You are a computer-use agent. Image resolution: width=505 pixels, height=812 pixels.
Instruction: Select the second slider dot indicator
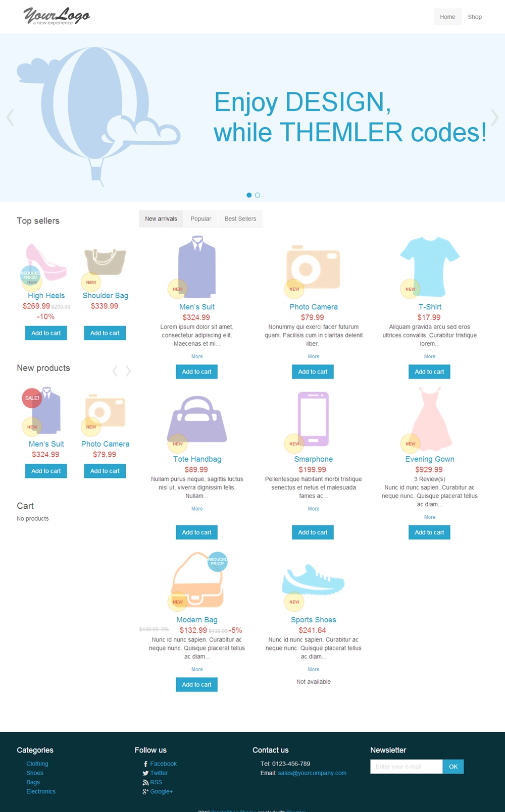[258, 195]
